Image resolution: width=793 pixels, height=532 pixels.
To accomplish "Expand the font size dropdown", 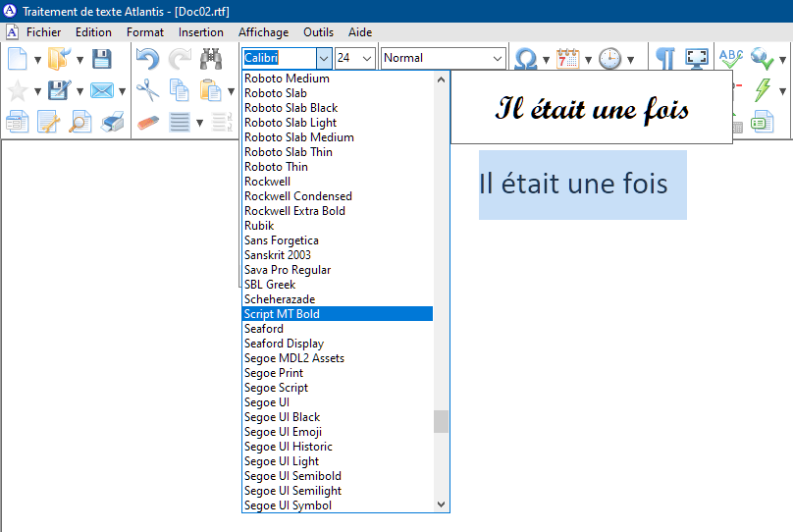I will coord(367,58).
